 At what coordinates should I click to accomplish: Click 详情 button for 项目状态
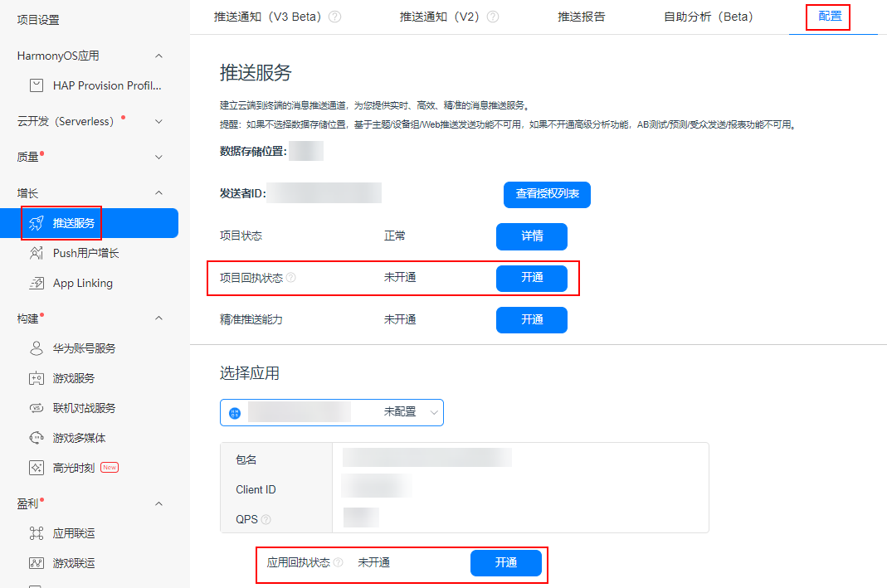(531, 236)
